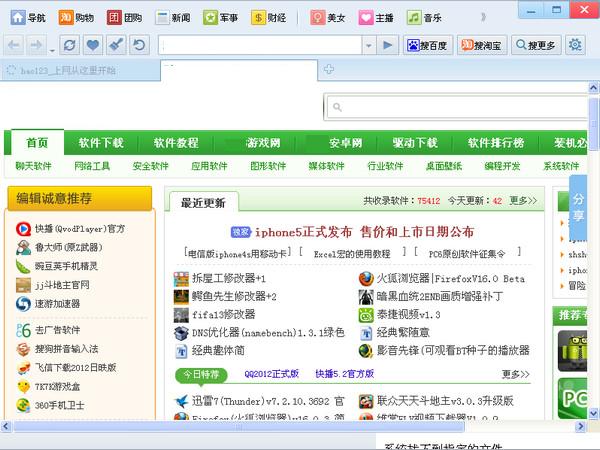Click 迅雷7 Thunder icon

point(181,401)
